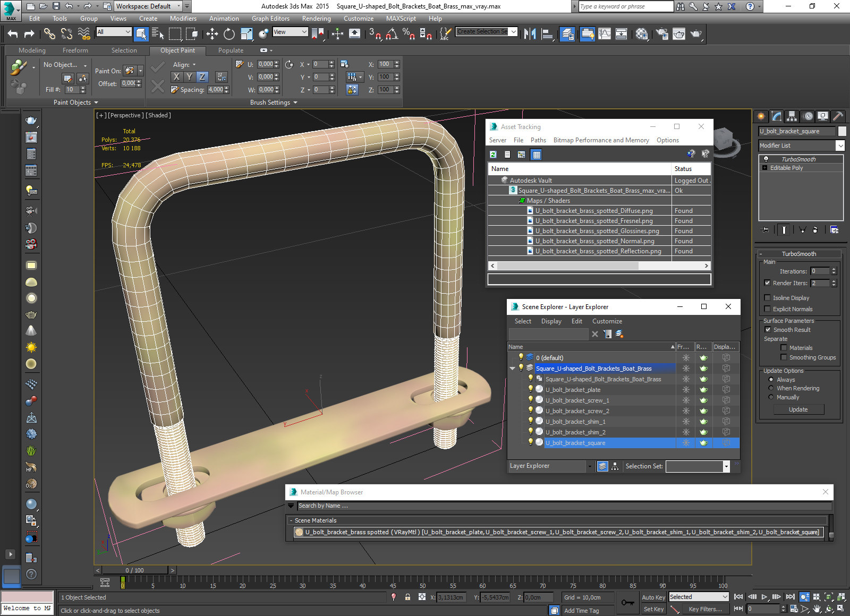Click the Select and Link chain icon
The height and width of the screenshot is (616, 850).
pyautogui.click(x=49, y=34)
